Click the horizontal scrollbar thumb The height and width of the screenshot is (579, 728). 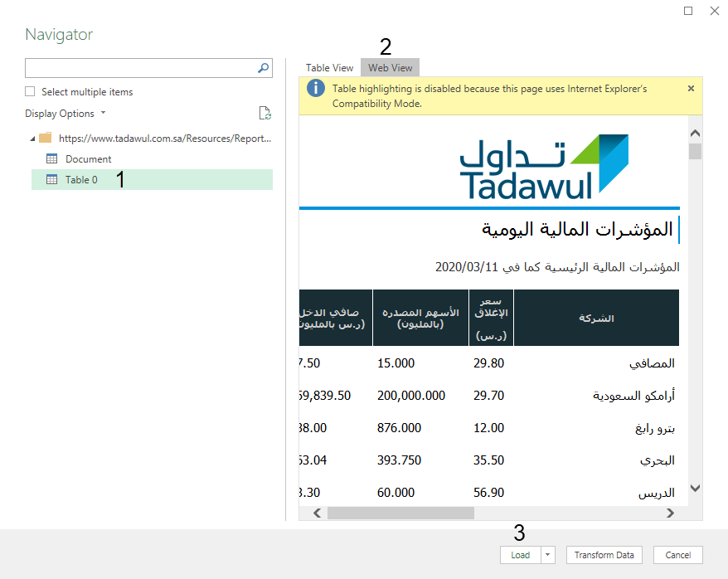400,513
